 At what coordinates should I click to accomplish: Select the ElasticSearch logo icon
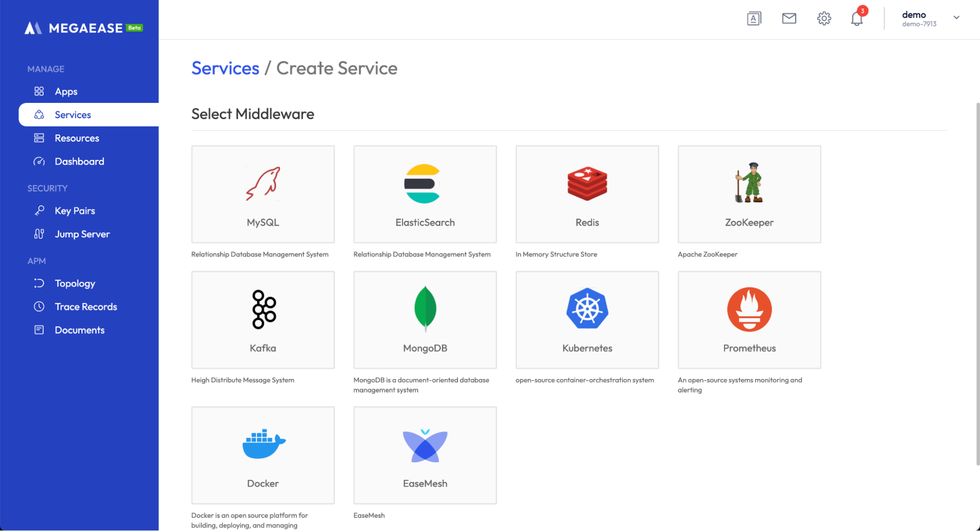[x=423, y=184]
